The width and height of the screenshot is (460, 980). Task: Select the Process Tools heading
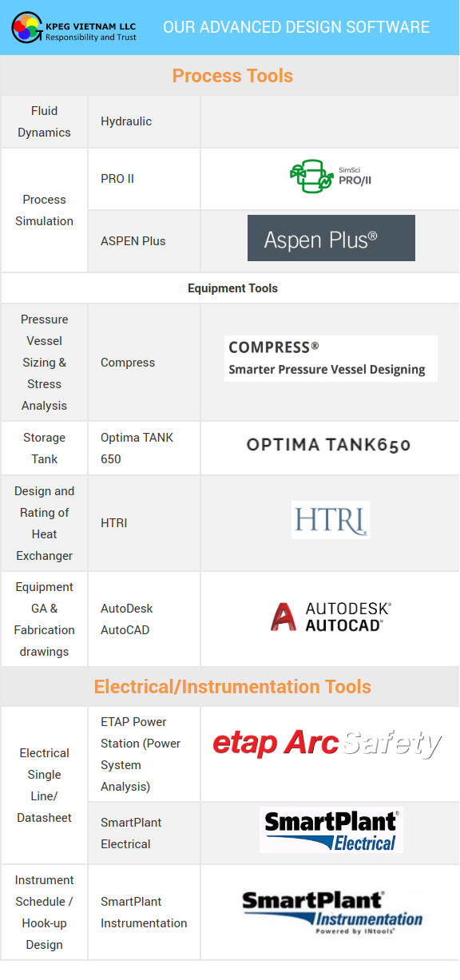(x=232, y=76)
